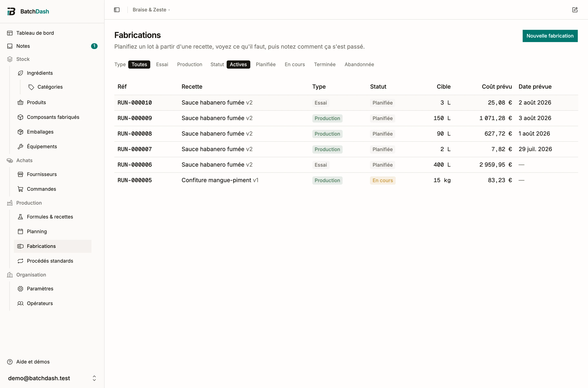This screenshot has height=388, width=588.
Task: Open Aide et démos label
Action: (x=33, y=362)
